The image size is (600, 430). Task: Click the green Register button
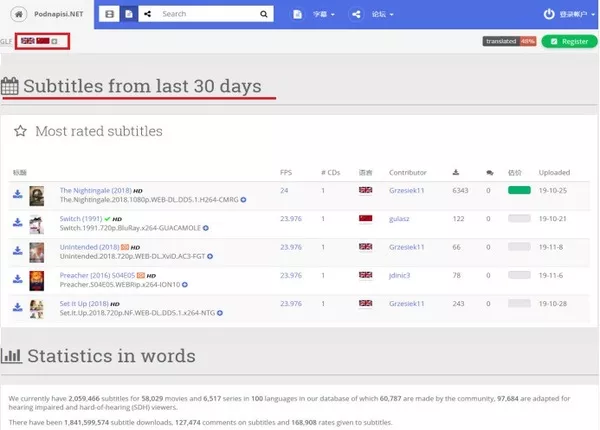(569, 41)
